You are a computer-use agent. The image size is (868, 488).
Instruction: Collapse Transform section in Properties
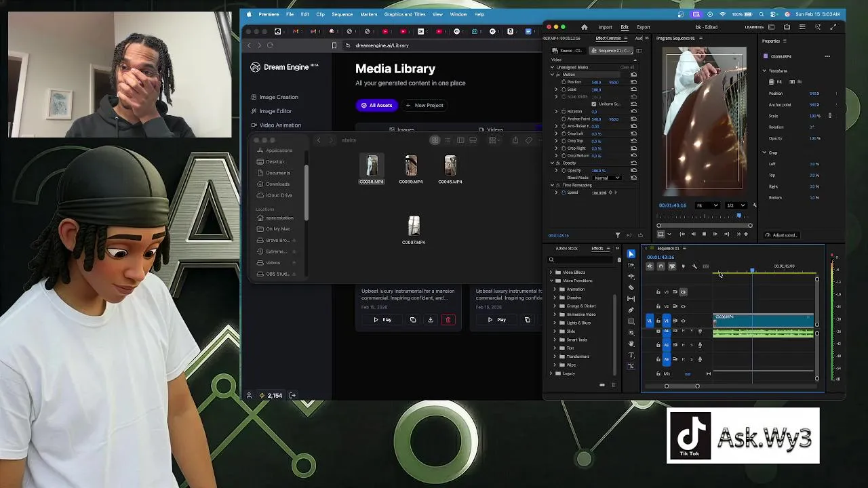pos(764,71)
